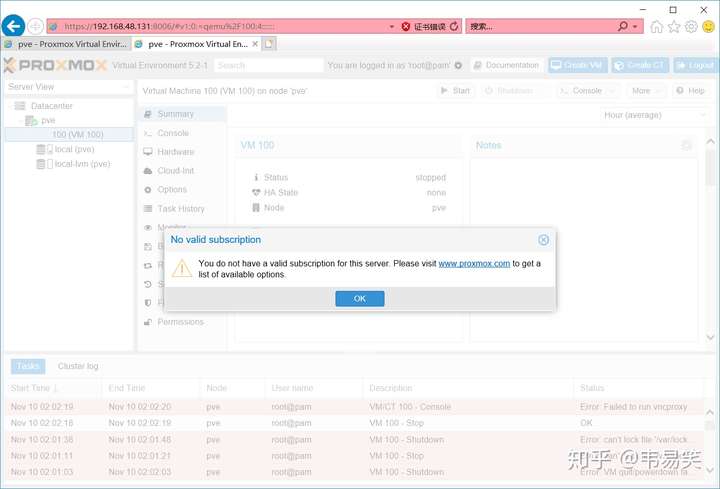Open the Server View dropdown
The image size is (720, 489).
[x=69, y=87]
